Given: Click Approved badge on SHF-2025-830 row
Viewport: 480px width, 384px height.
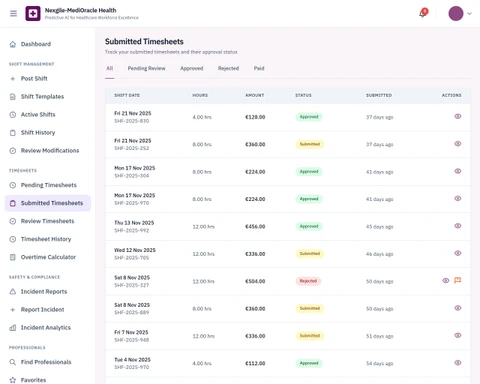Looking at the screenshot, I should click(x=309, y=117).
